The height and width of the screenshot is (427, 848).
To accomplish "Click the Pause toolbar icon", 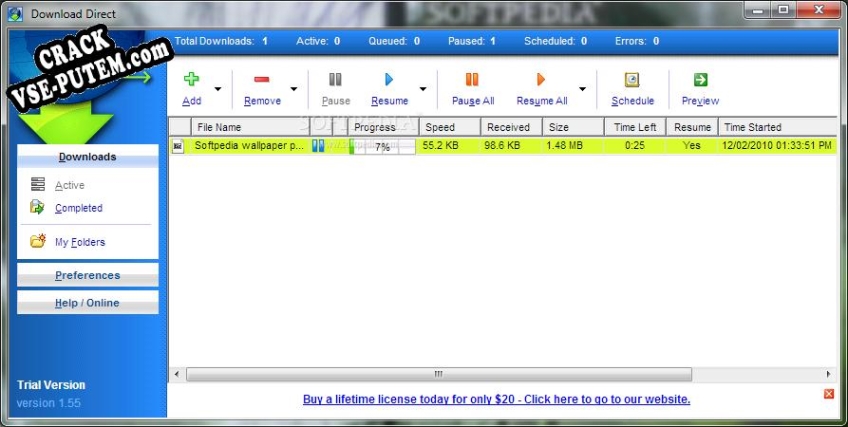I will (335, 80).
